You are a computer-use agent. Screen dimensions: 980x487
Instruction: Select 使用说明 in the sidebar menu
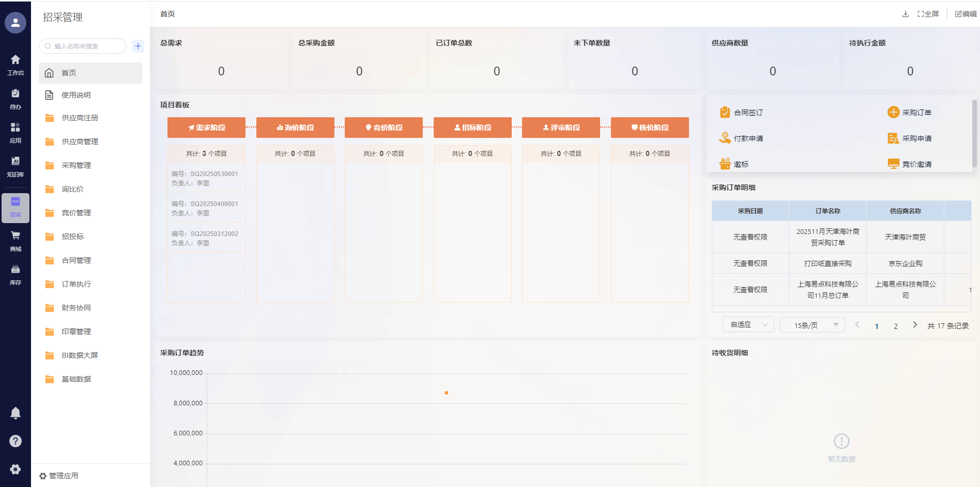click(x=76, y=95)
